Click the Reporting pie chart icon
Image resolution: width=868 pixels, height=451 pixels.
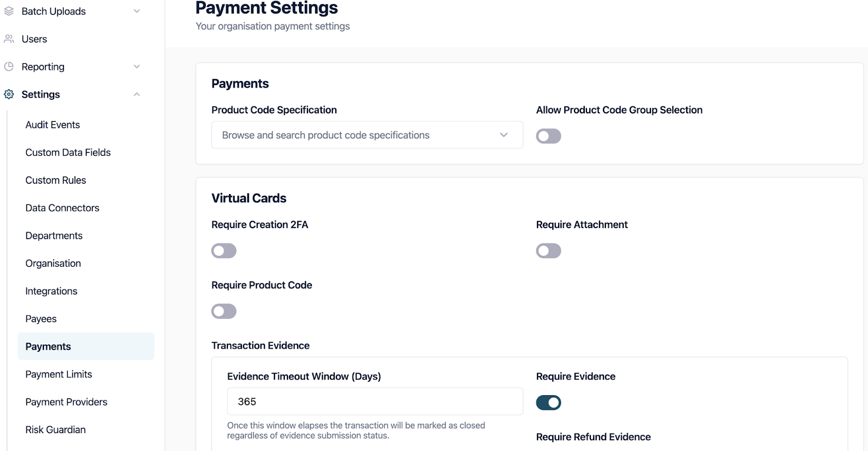(x=9, y=67)
